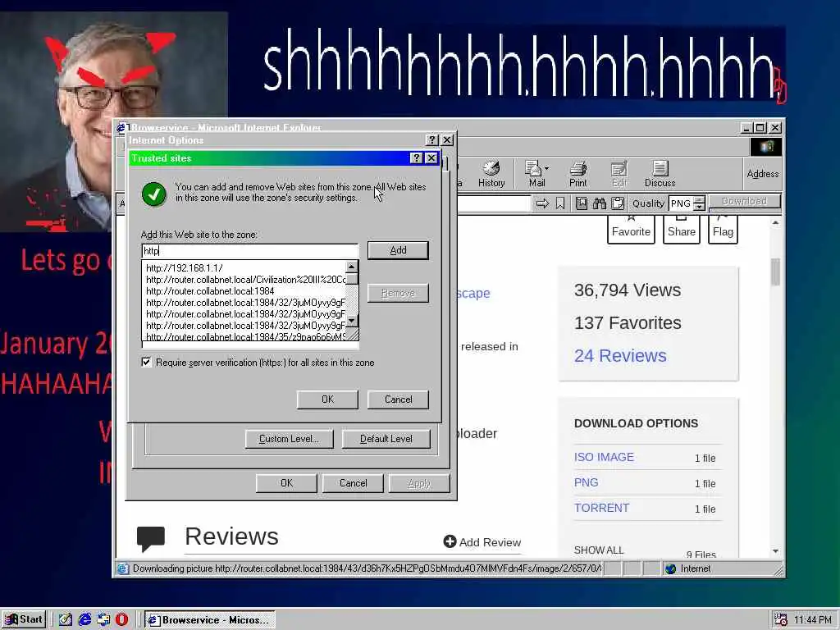Click the system tray scheduler icon
The width and height of the screenshot is (840, 630).
point(781,620)
